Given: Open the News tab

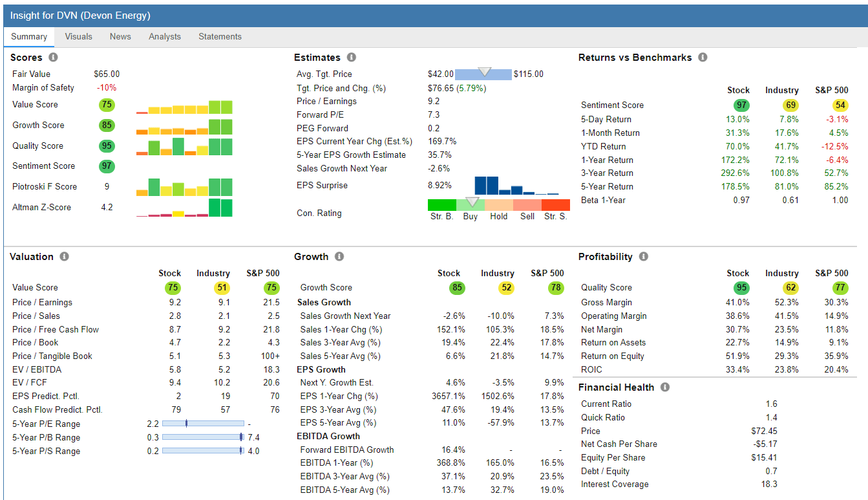Looking at the screenshot, I should coord(120,37).
